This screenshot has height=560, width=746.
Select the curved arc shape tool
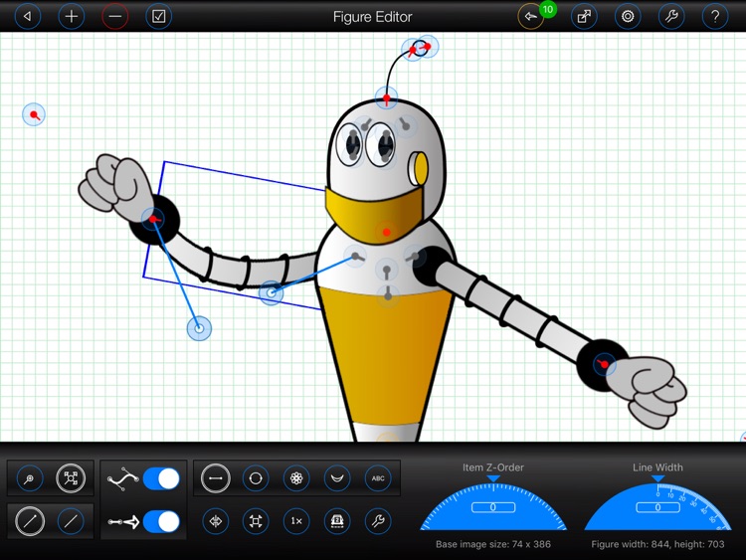(337, 478)
